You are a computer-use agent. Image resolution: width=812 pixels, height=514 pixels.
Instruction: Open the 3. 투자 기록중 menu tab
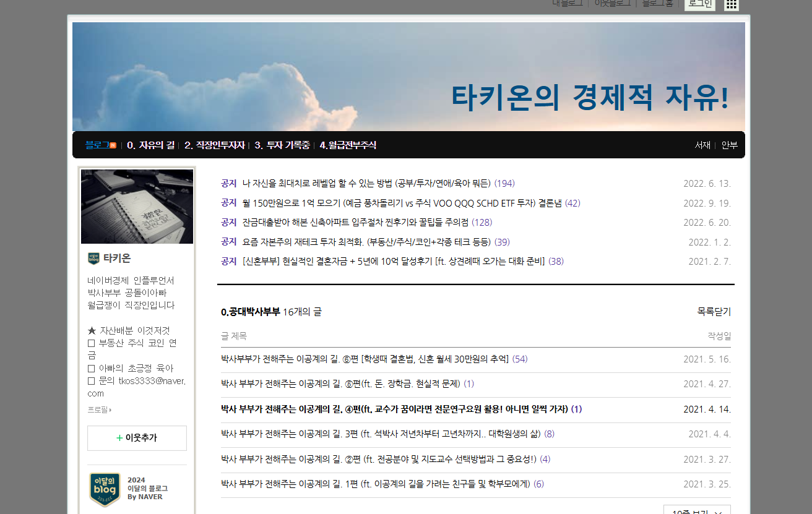282,145
